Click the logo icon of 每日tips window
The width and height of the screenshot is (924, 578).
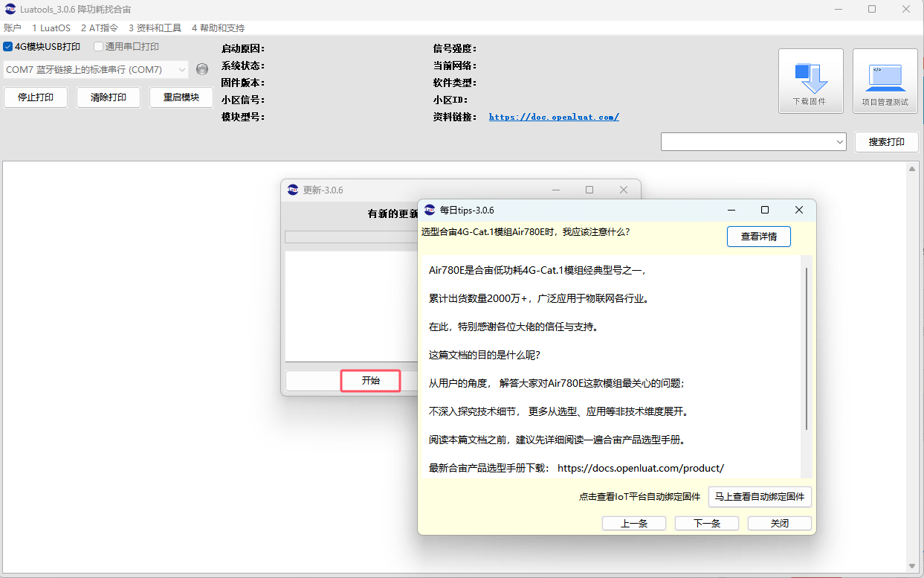point(430,211)
